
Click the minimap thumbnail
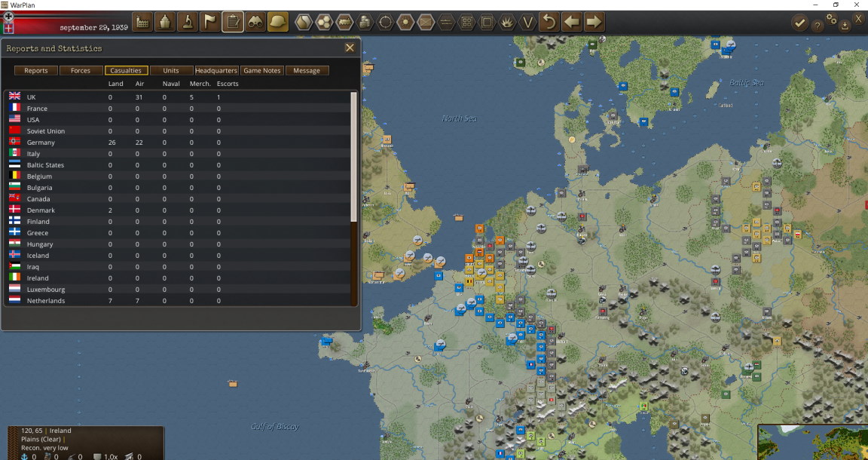(x=813, y=442)
